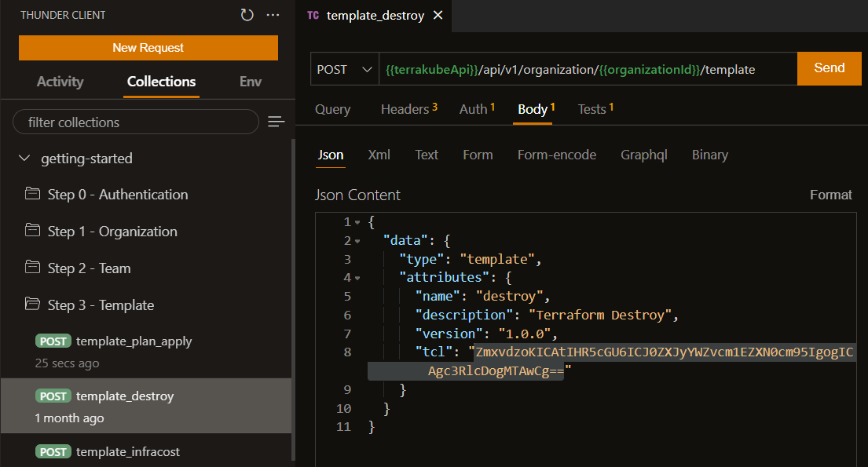Click the Step 3 - Template open folder icon
This screenshot has width=868, height=467.
pyautogui.click(x=32, y=305)
